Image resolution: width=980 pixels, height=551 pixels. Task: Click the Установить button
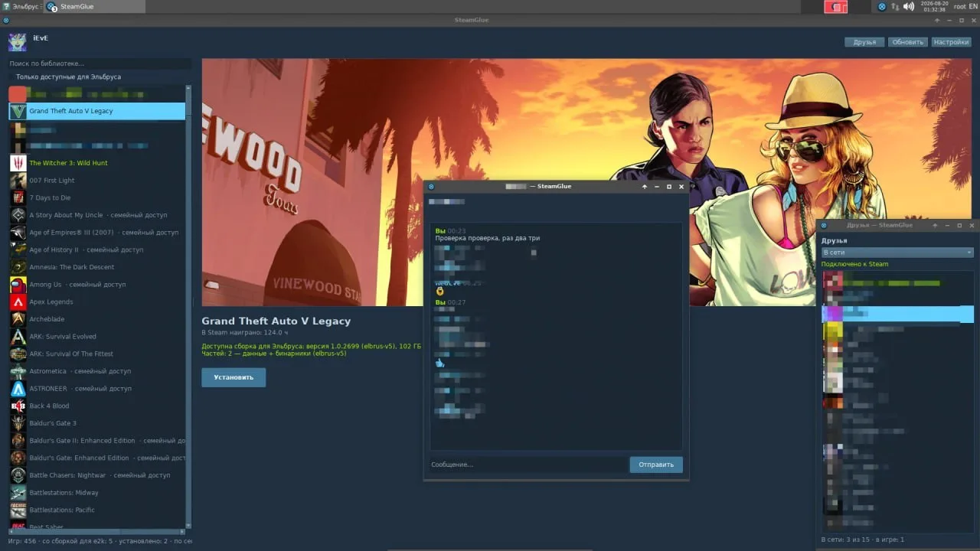(x=234, y=377)
